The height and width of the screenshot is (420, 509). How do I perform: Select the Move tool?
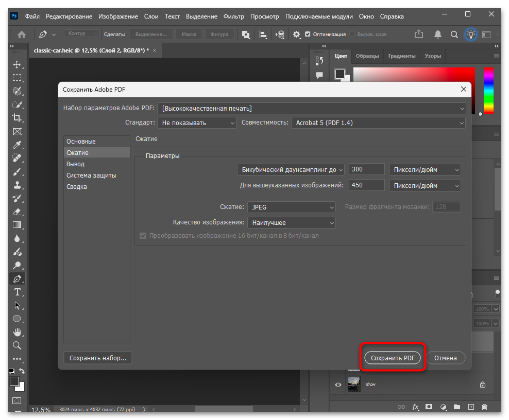pyautogui.click(x=17, y=64)
